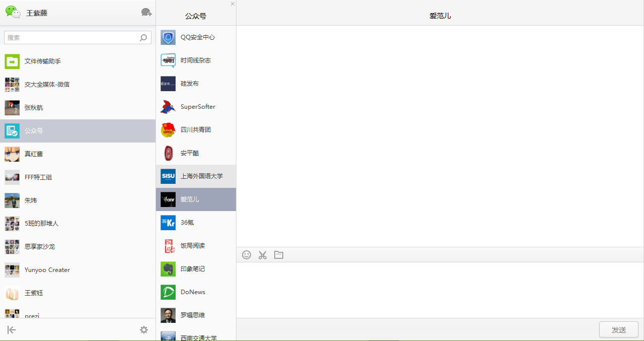Click the search magnifier icon
Viewport: 644px width, 341px height.
click(143, 38)
